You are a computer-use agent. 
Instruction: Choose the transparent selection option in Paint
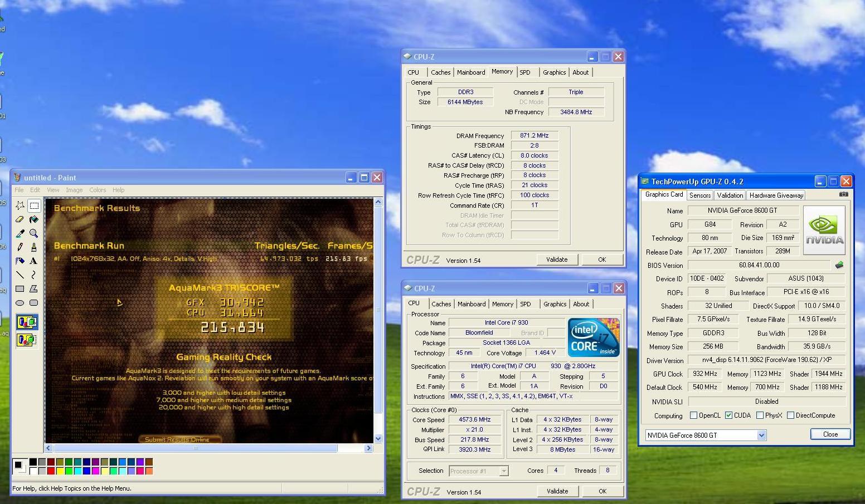pyautogui.click(x=27, y=339)
